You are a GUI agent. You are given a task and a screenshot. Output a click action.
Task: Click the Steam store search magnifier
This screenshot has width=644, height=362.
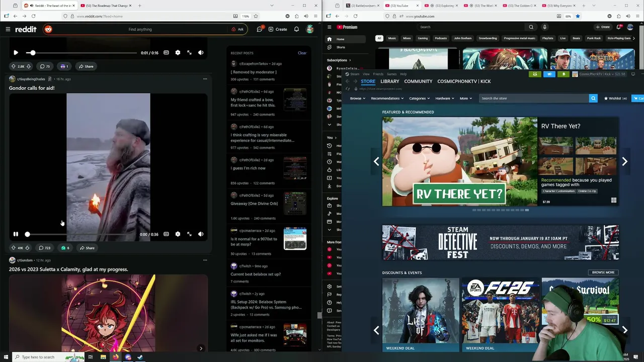tap(593, 99)
